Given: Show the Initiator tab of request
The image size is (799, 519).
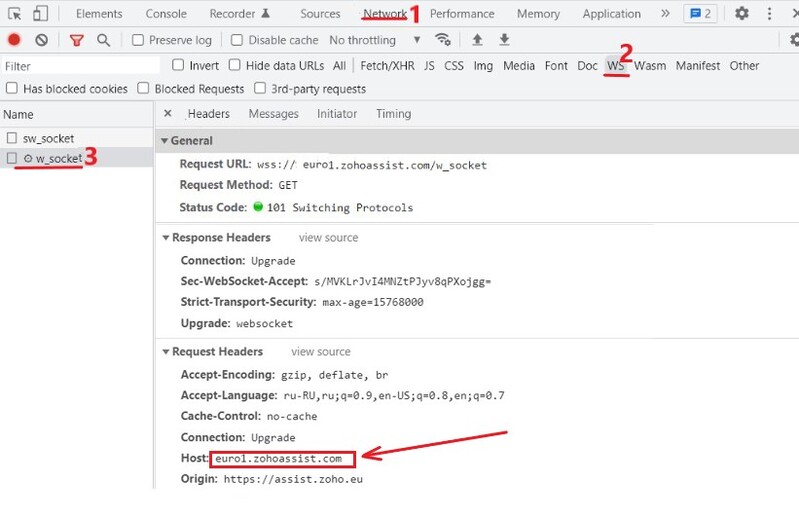Looking at the screenshot, I should pos(337,114).
